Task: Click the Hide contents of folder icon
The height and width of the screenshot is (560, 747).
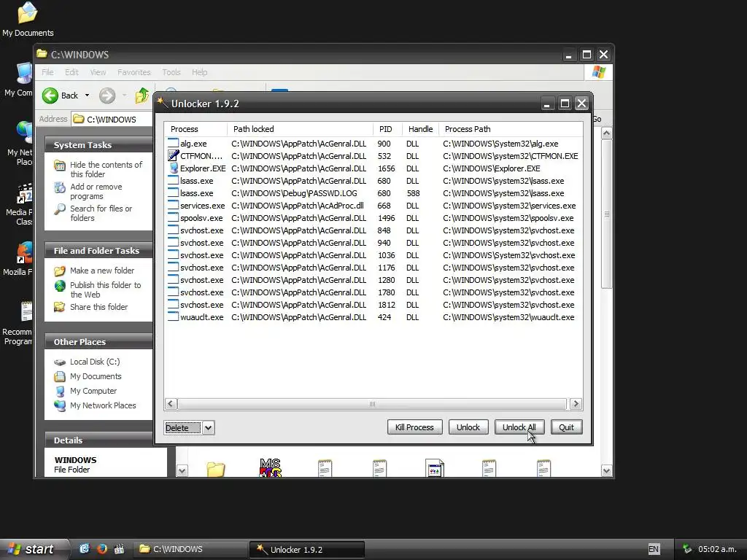Action: click(x=60, y=166)
